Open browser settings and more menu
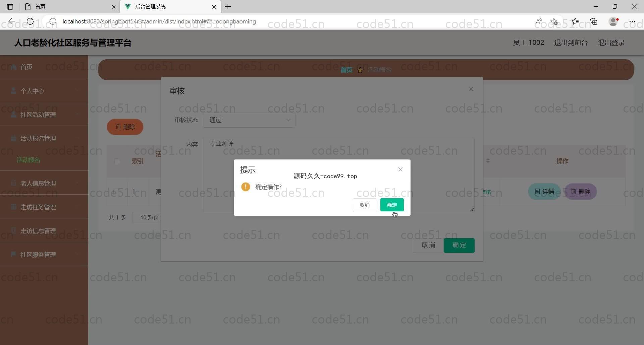This screenshot has height=345, width=644. [632, 21]
